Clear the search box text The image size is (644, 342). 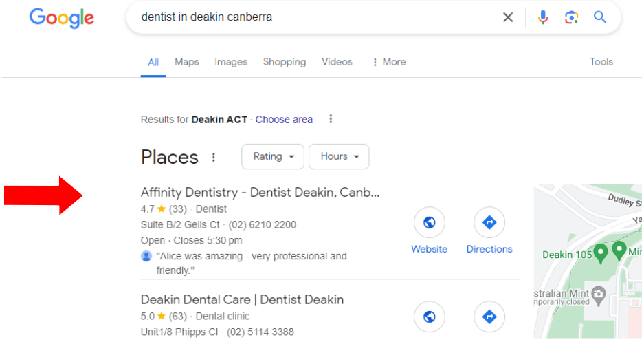point(508,17)
